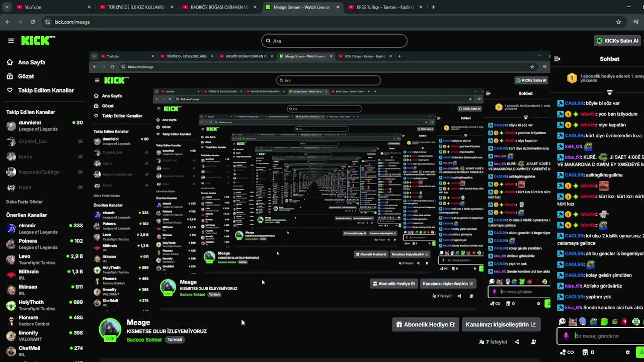
Task: Switch to the outermost TÜRKİYE'DE İLK KEZ KULLANILAN tab
Action: click(136, 7)
